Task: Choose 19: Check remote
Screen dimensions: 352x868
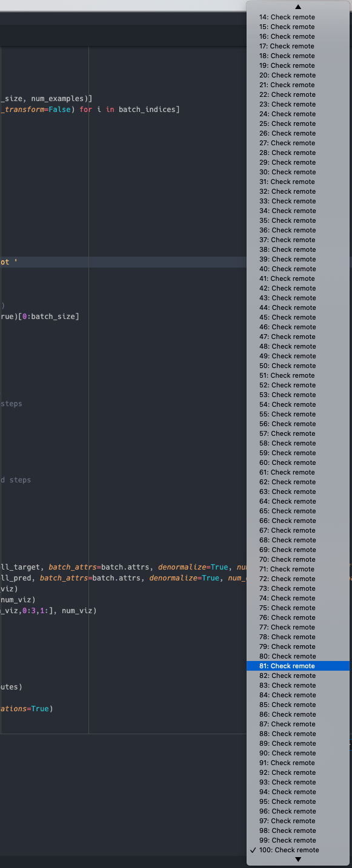Action: [298, 65]
